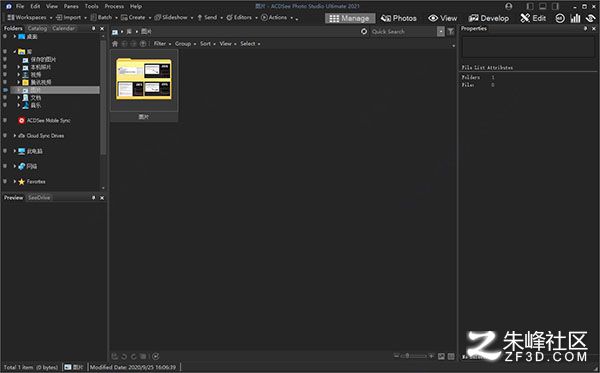Switch to the Catalog tab
The image size is (600, 373).
[37, 28]
